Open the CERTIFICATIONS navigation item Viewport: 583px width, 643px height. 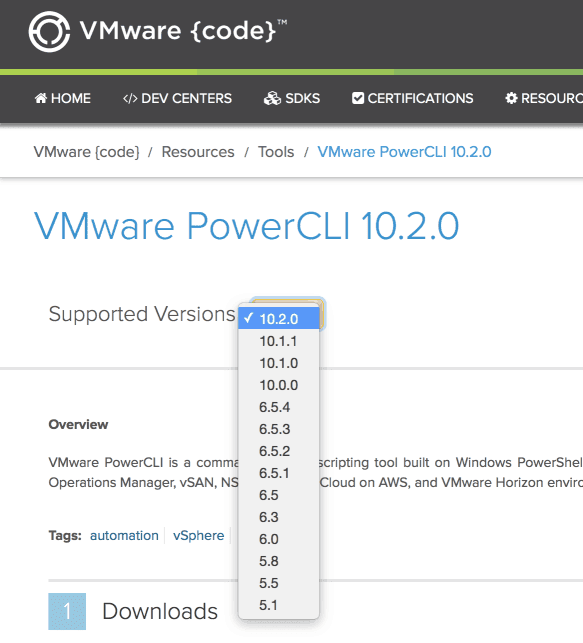point(412,98)
